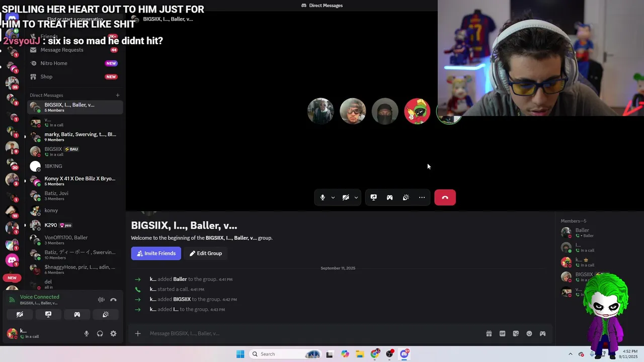This screenshot has width=644, height=362.
Task: Open Task View on the taskbar
Action: (330, 354)
